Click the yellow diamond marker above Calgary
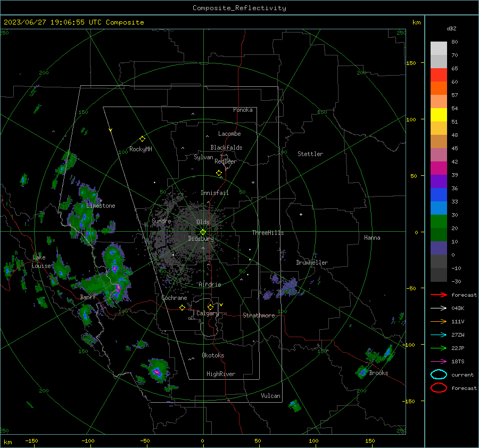479x448 pixels. point(210,307)
